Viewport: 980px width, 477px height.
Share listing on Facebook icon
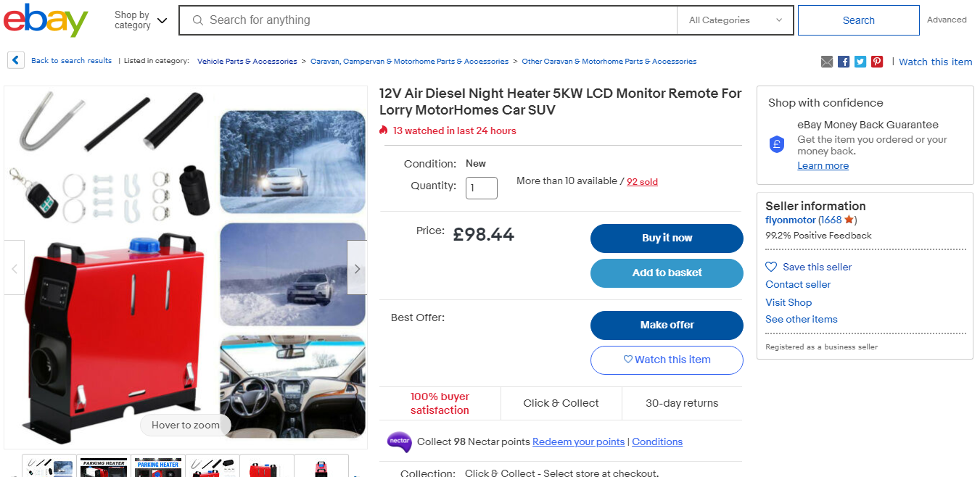point(844,62)
